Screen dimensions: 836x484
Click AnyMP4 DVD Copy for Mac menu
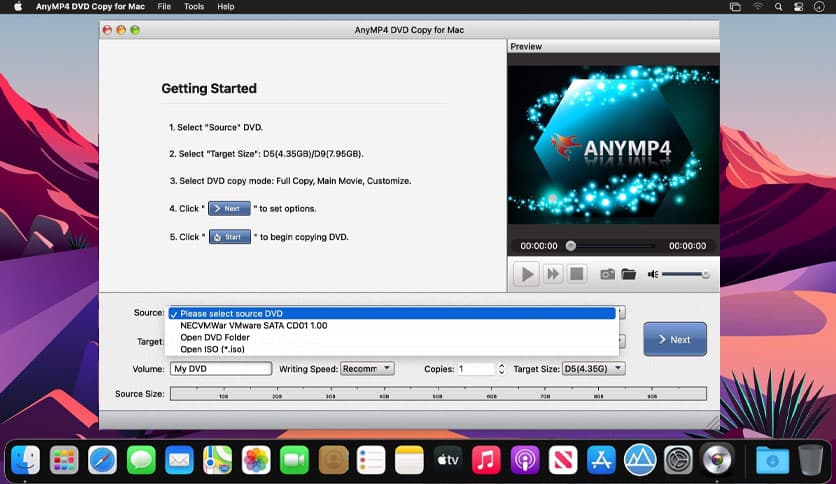click(x=90, y=6)
